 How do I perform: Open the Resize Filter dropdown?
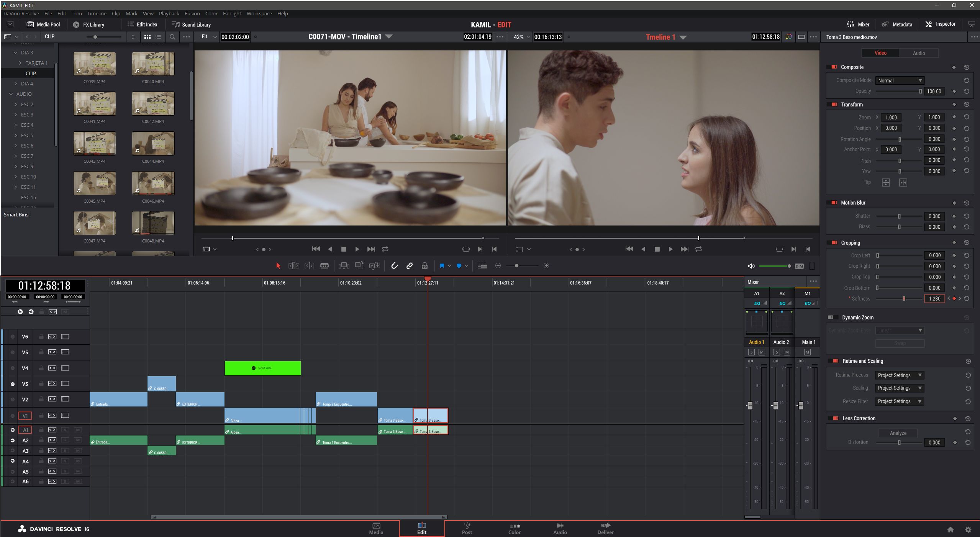899,401
